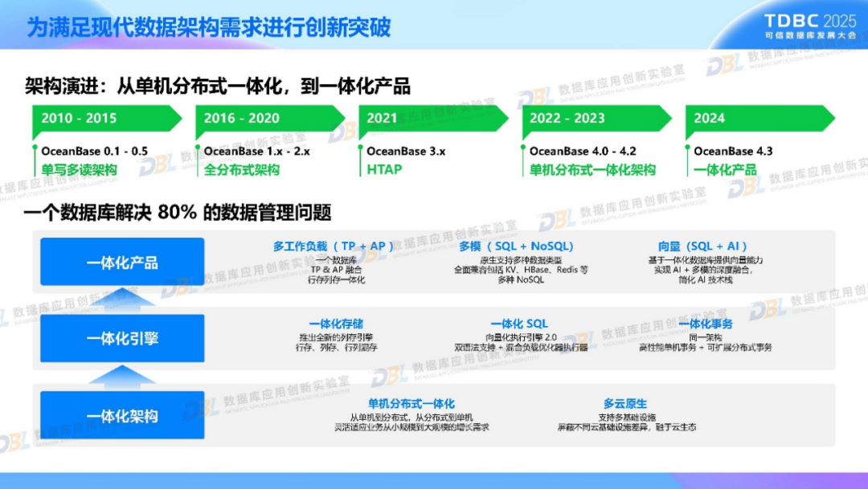Select the line 行存、列存、行列混存

pyautogui.click(x=336, y=348)
